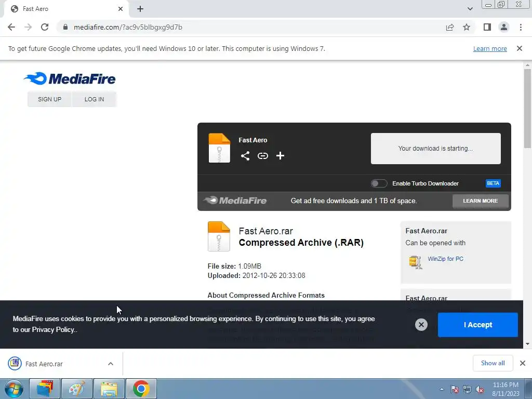This screenshot has height=399, width=532.
Task: Click the 'Compressed Archive (.RAR)' heading
Action: [x=301, y=243]
